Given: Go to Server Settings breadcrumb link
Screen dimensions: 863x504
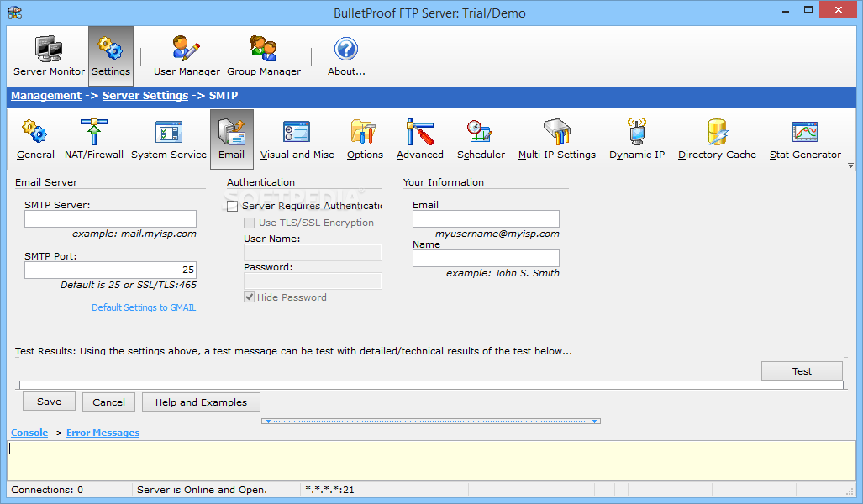Looking at the screenshot, I should (x=145, y=96).
